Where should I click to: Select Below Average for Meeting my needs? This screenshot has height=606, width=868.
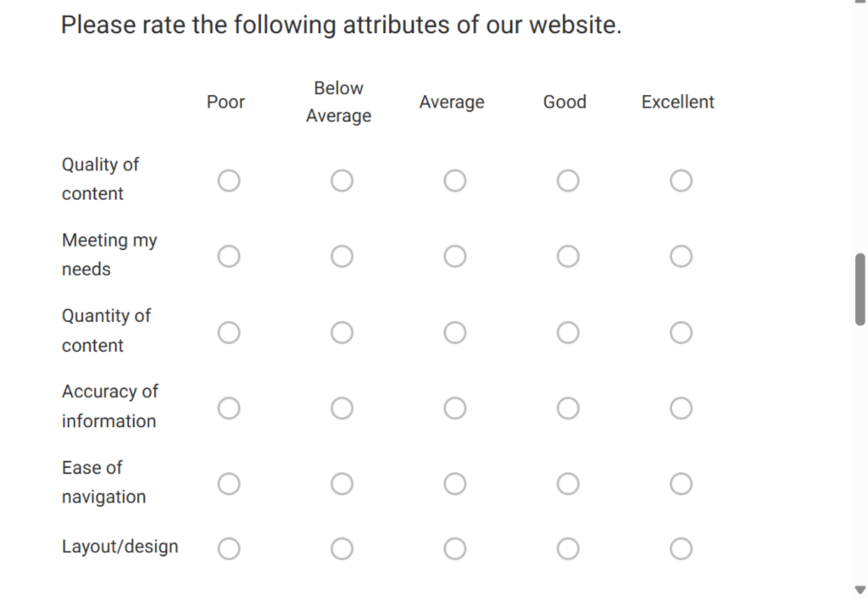tap(342, 255)
